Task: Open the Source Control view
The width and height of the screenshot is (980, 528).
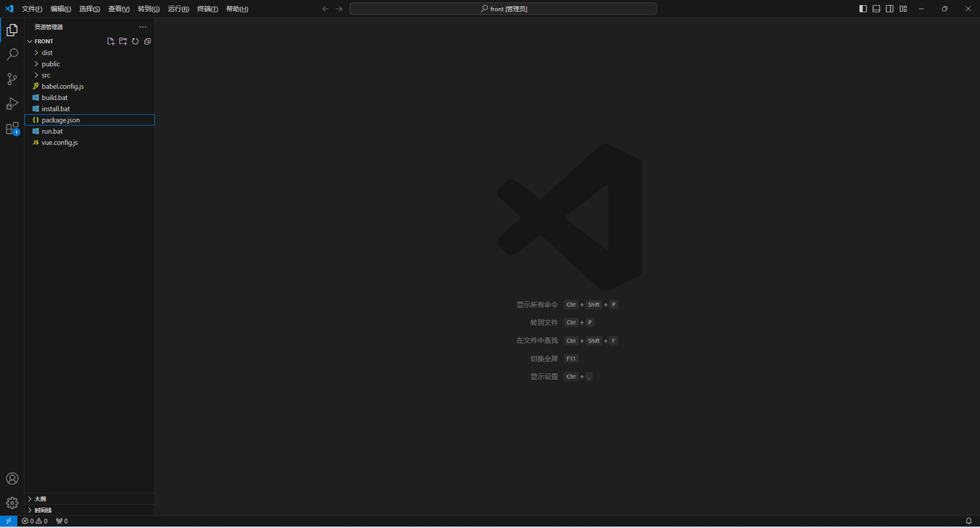Action: click(12, 79)
